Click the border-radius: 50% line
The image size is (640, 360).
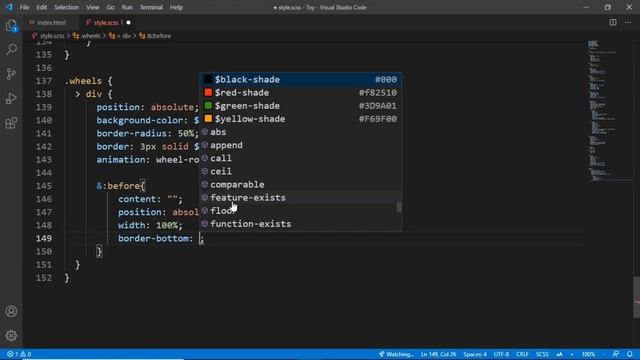point(147,133)
